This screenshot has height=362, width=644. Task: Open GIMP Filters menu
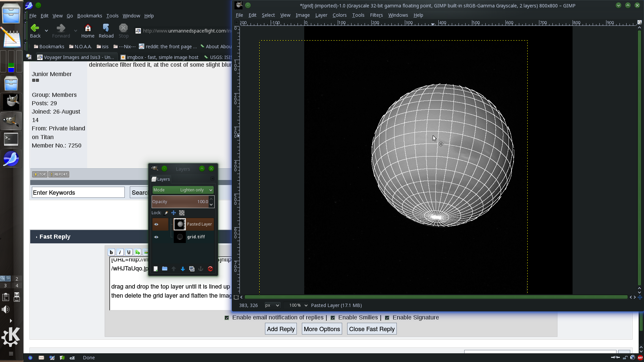376,15
